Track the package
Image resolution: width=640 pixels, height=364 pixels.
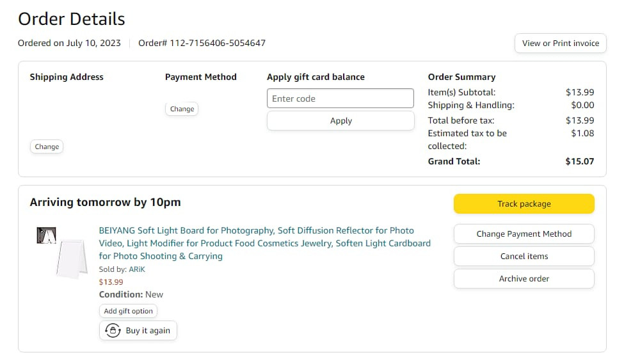click(x=524, y=204)
